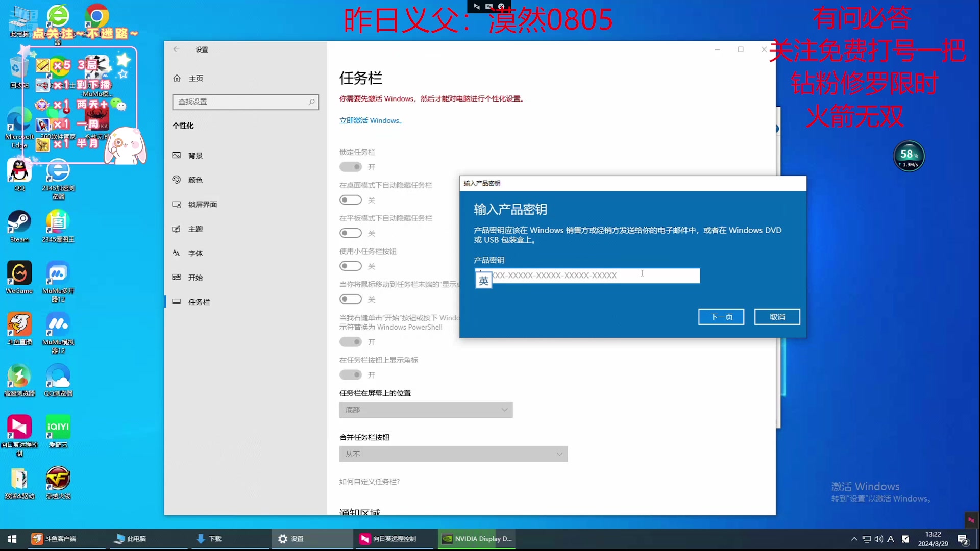Screen dimensions: 980x551
Task: Open the notification center icon
Action: (x=963, y=539)
